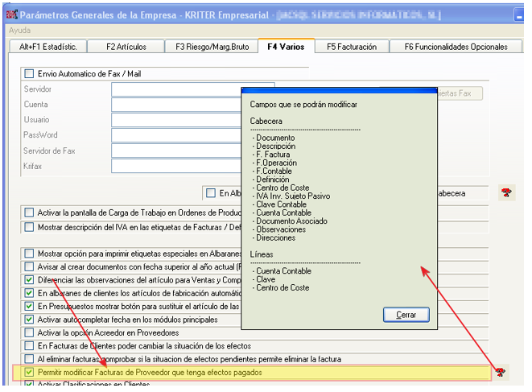Image resolution: width=532 pixels, height=392 pixels.
Task: Click into the PassWord text field
Action: (x=177, y=135)
